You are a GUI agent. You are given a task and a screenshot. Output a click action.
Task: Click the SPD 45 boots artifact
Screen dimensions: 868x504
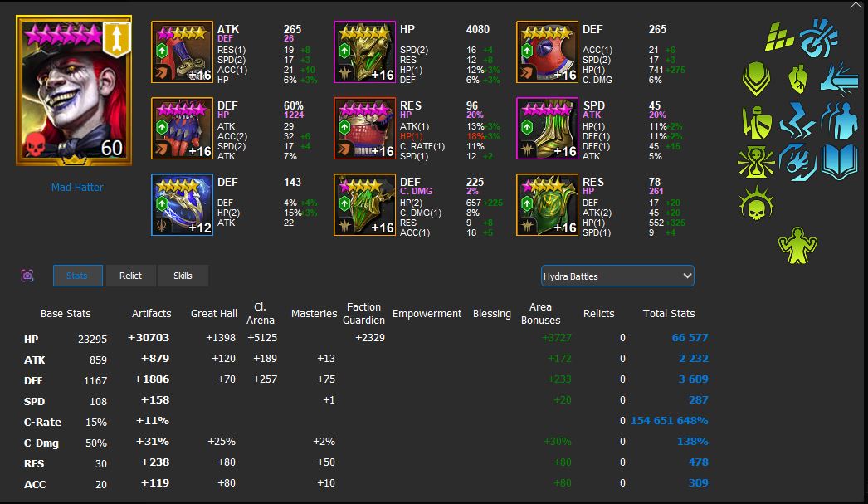[x=547, y=129]
